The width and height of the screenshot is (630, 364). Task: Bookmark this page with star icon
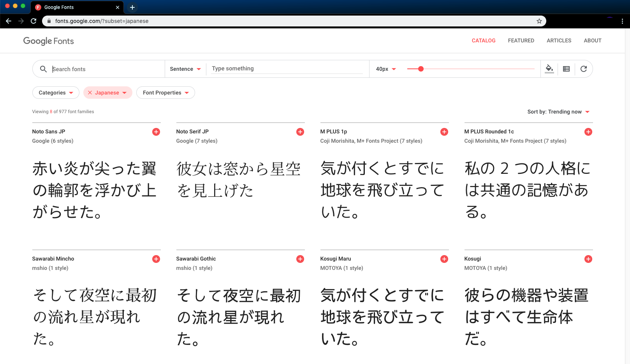point(539,21)
